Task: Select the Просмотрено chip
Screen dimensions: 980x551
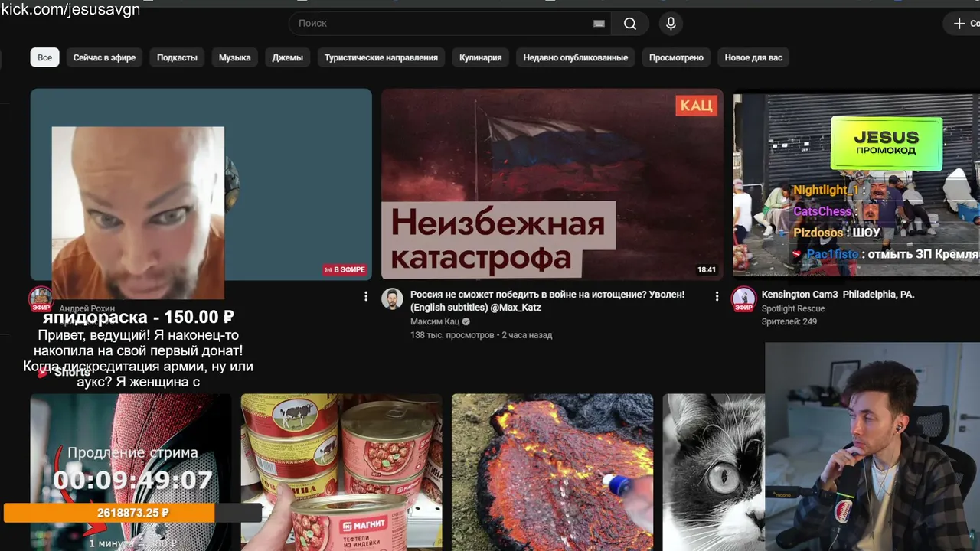Action: click(676, 57)
